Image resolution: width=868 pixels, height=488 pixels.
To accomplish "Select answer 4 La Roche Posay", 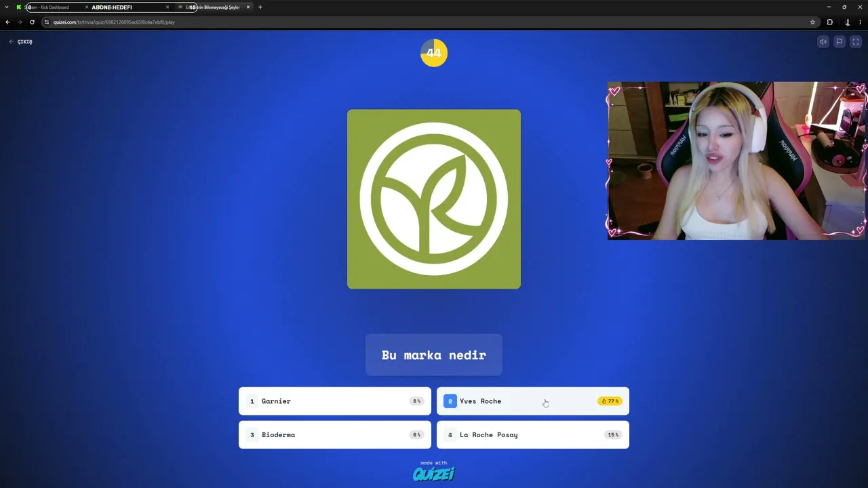I will tap(533, 434).
